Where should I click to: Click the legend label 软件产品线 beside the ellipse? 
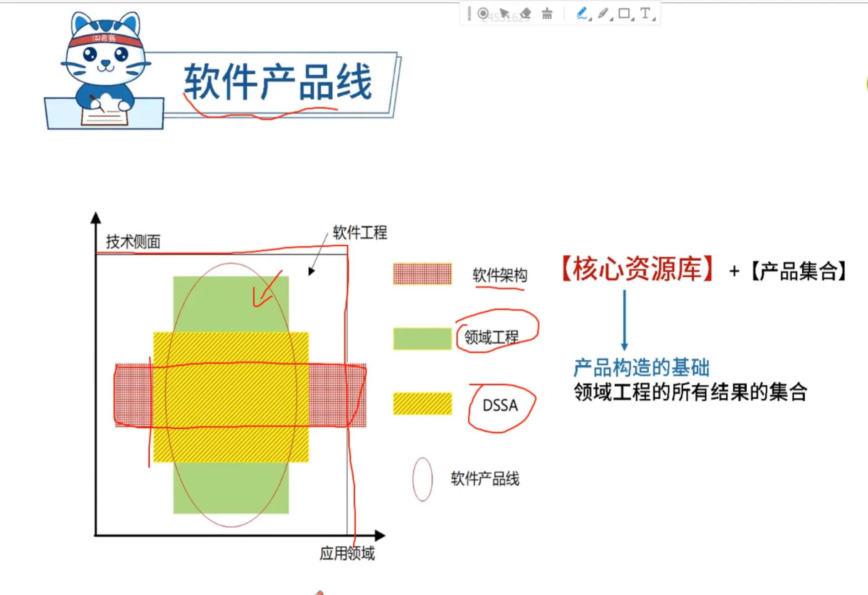point(485,479)
